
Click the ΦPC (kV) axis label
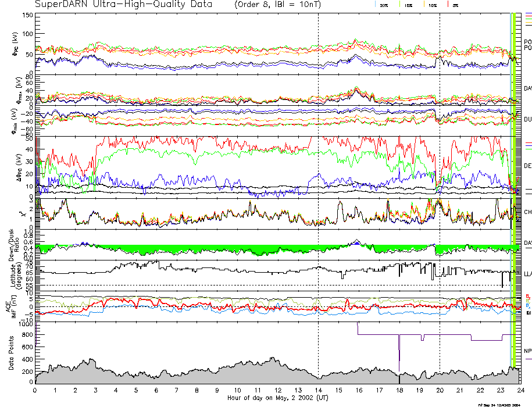pos(15,44)
